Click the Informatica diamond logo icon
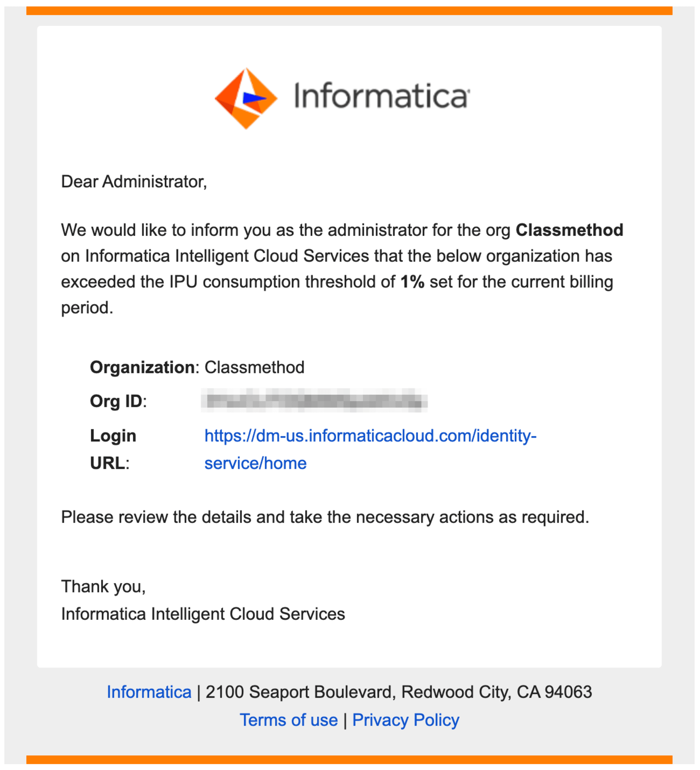The image size is (700, 770). 246,98
